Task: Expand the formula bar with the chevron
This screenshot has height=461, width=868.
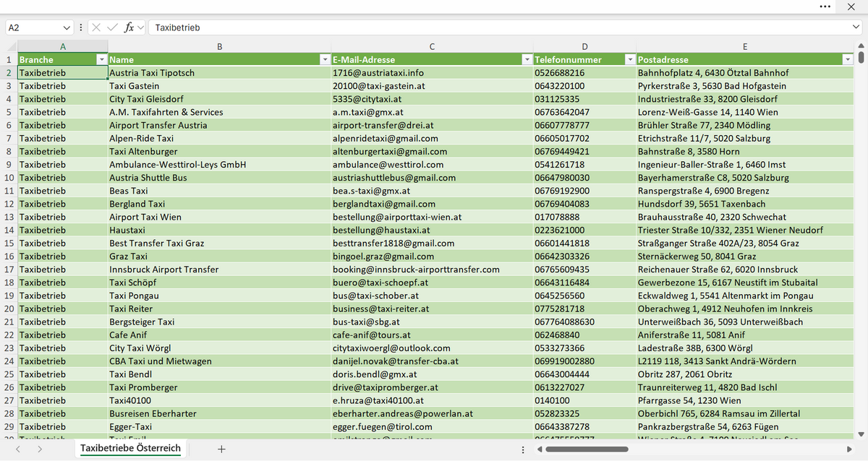Action: 856,27
